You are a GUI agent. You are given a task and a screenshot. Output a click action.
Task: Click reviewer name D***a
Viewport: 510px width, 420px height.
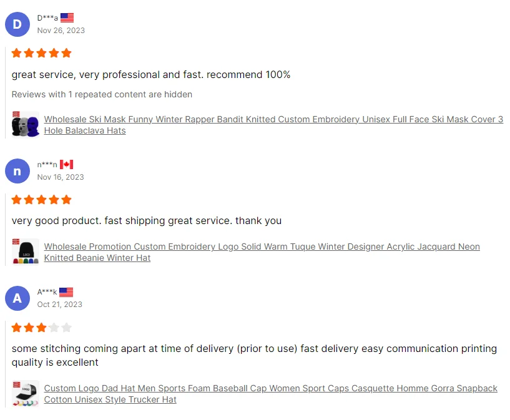47,18
